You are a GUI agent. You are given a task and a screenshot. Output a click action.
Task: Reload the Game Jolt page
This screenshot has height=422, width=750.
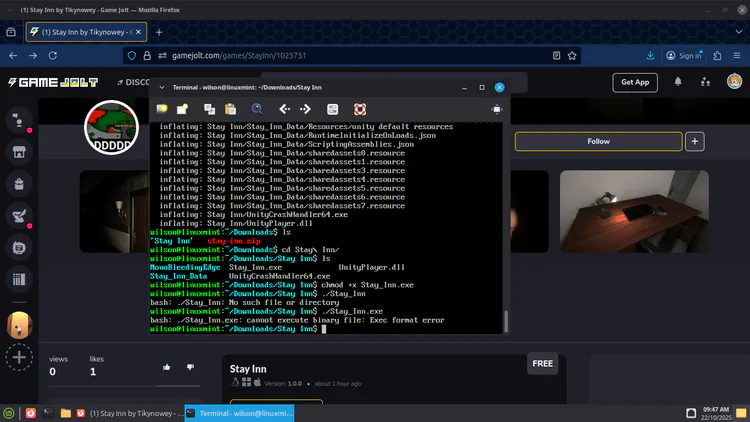[53, 56]
